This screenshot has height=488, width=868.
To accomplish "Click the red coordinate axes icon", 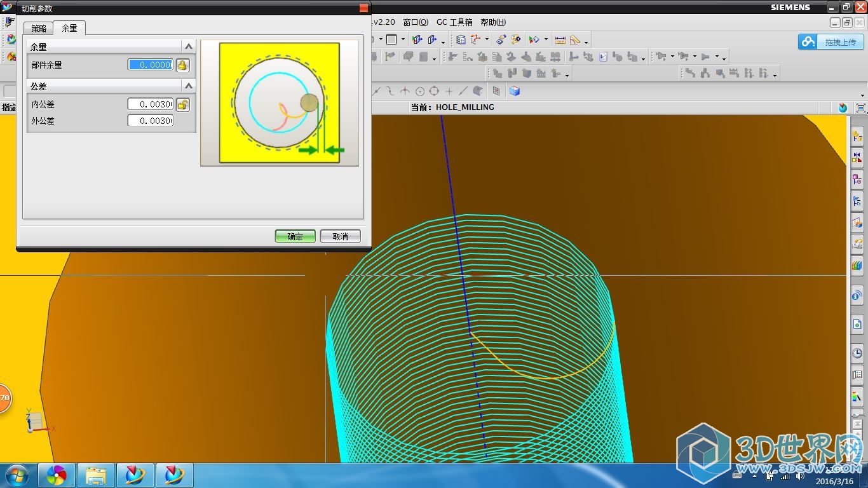I will [475, 39].
